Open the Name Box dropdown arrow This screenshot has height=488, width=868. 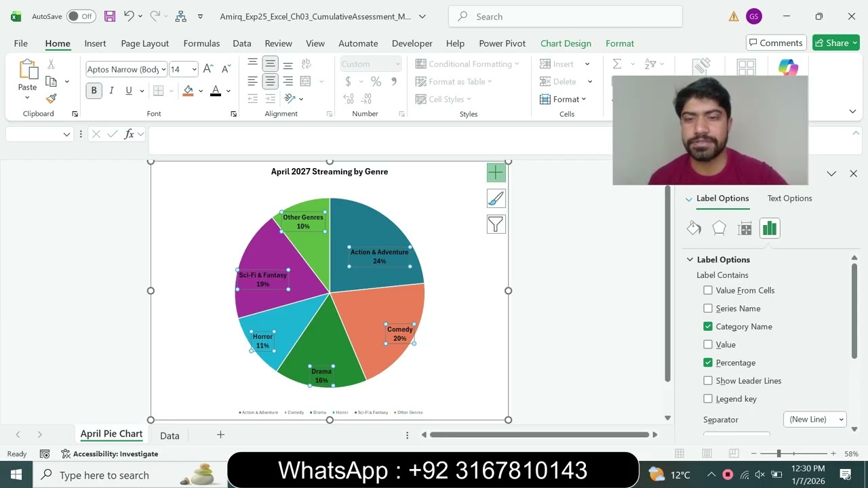point(66,134)
